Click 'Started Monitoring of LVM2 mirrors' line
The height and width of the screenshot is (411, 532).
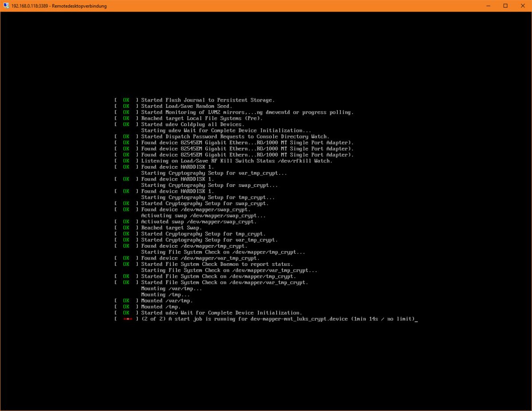point(247,112)
